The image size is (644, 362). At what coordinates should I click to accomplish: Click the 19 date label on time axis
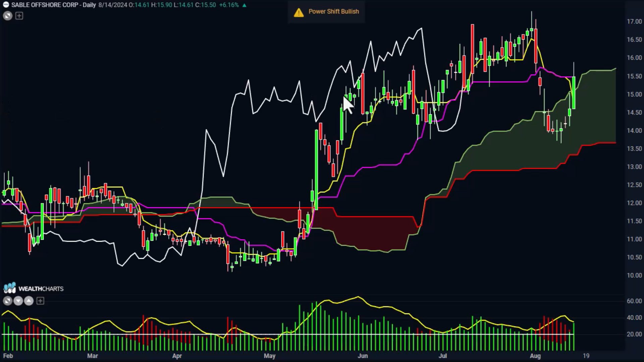point(586,356)
